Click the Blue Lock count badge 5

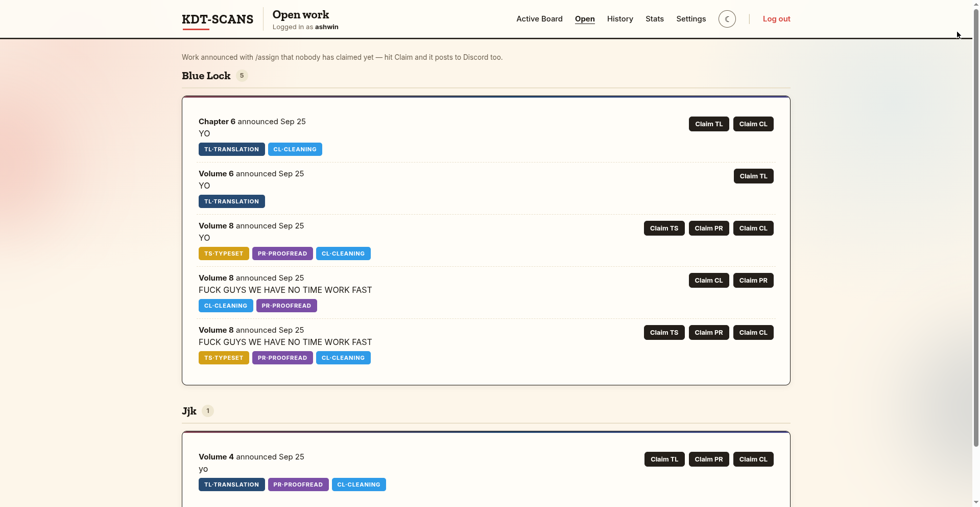point(242,76)
